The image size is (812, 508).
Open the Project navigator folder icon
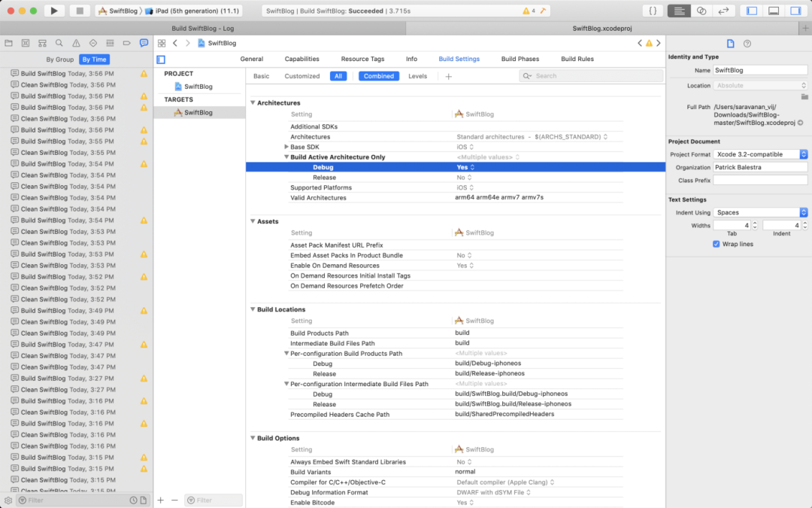tap(9, 43)
